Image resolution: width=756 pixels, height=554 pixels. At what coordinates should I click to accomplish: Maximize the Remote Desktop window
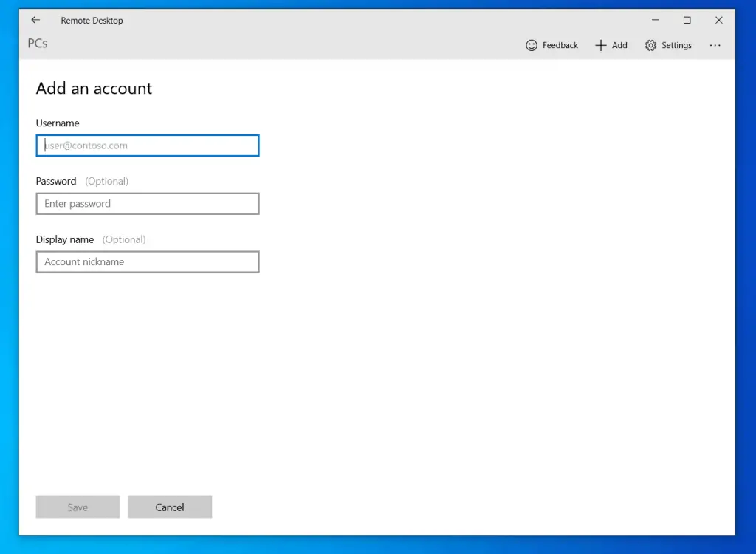point(687,20)
